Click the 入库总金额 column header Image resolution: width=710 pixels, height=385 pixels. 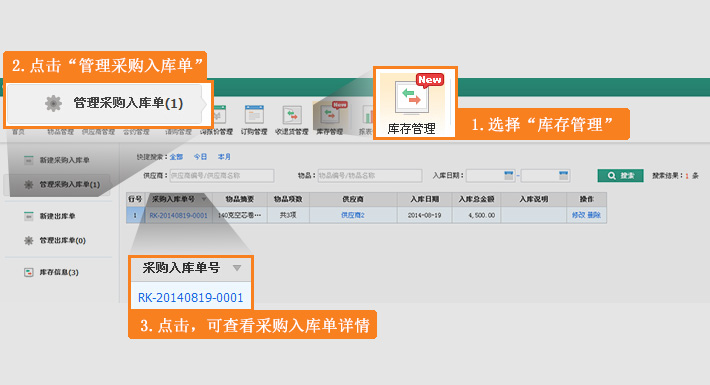[x=476, y=199]
